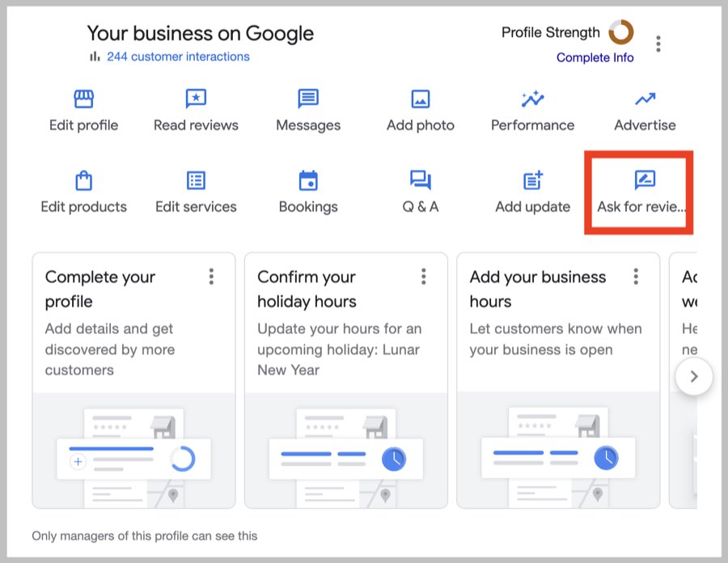Open the Edit profile storefront icon
This screenshot has width=728, height=563.
[83, 99]
